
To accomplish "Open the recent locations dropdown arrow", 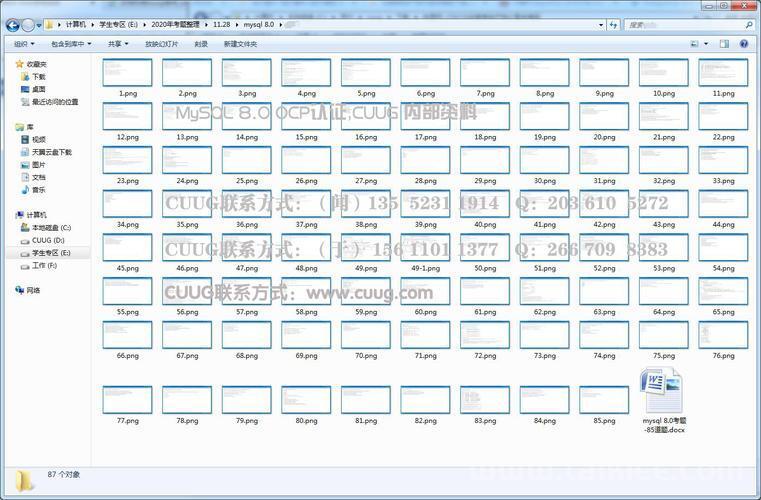I will (x=39, y=25).
